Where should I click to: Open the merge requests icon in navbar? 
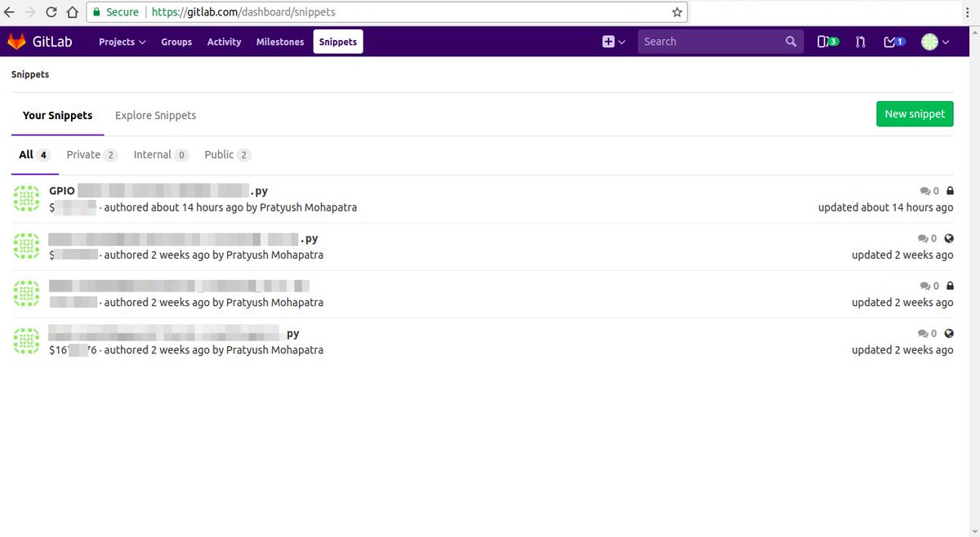coord(860,42)
